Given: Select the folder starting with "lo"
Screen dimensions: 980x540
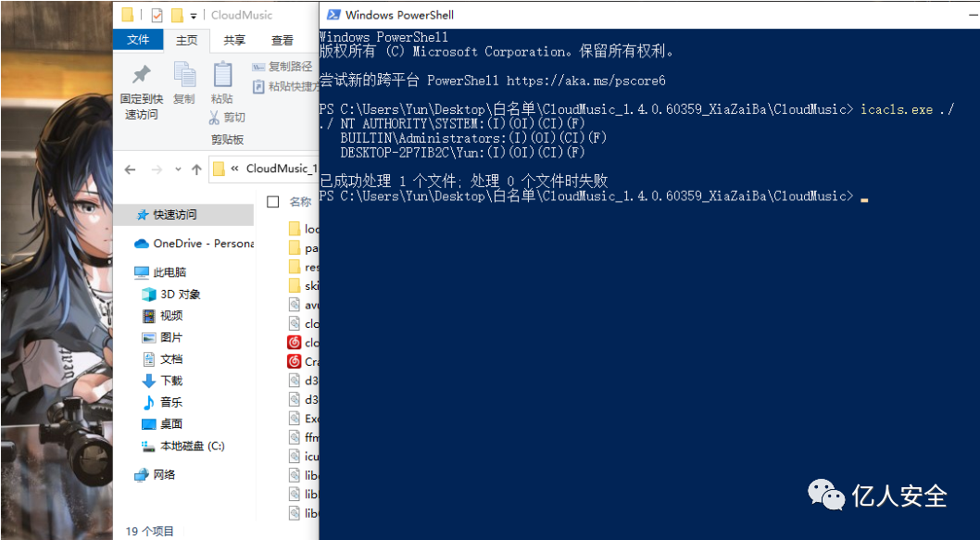Looking at the screenshot, I should 304,230.
